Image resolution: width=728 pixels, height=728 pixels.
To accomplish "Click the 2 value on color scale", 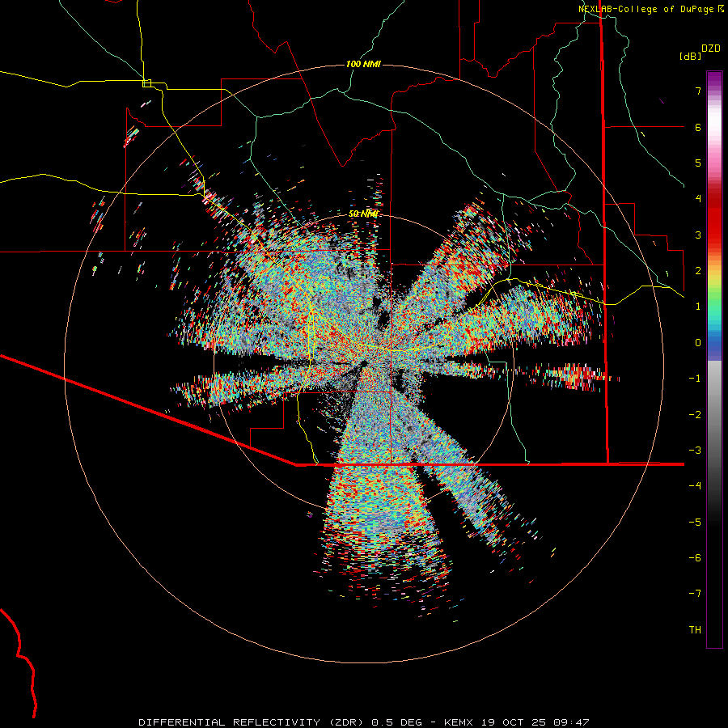I will tap(698, 271).
